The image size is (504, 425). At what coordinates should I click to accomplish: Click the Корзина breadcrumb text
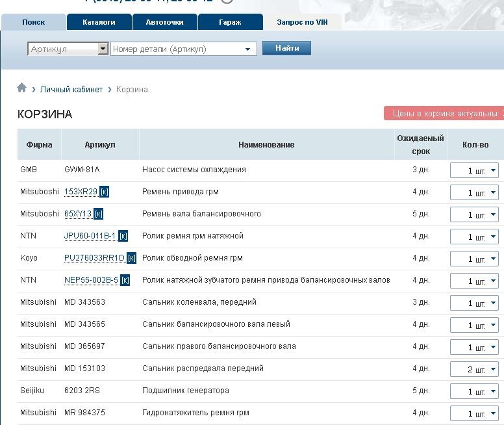[132, 90]
